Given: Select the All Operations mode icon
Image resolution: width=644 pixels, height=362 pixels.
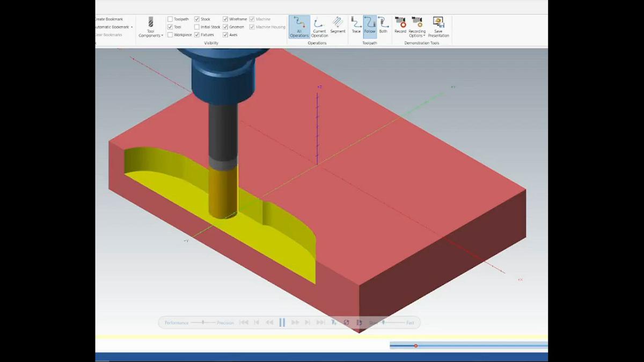Looking at the screenshot, I should [299, 26].
